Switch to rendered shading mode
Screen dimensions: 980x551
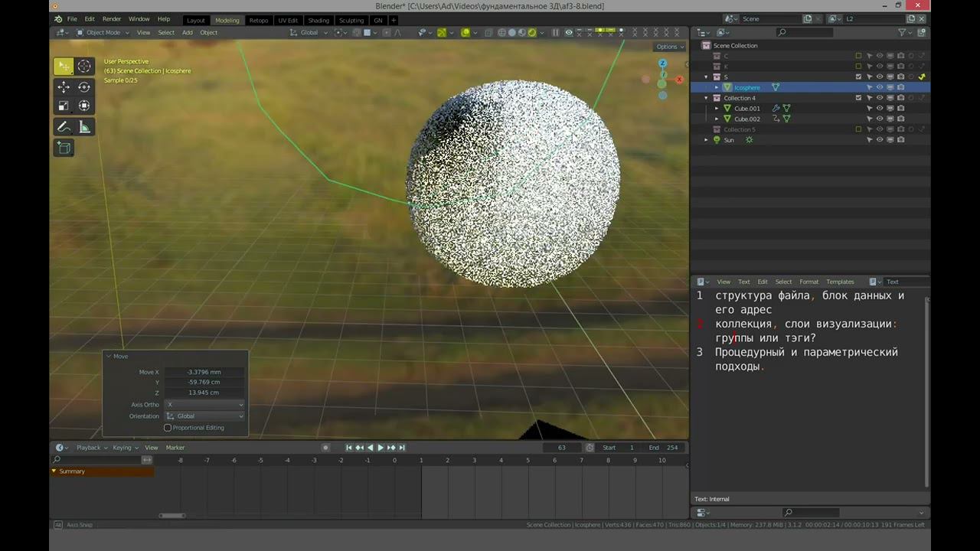[x=532, y=32]
